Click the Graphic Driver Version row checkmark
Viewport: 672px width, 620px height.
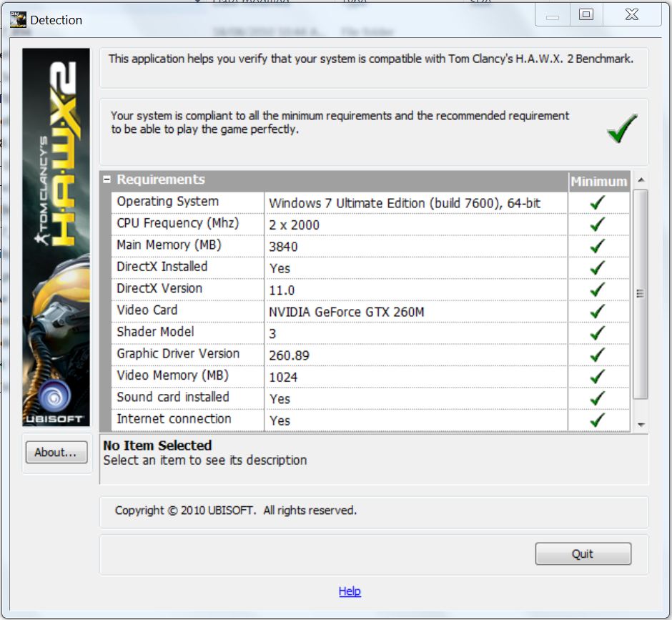[x=598, y=355]
